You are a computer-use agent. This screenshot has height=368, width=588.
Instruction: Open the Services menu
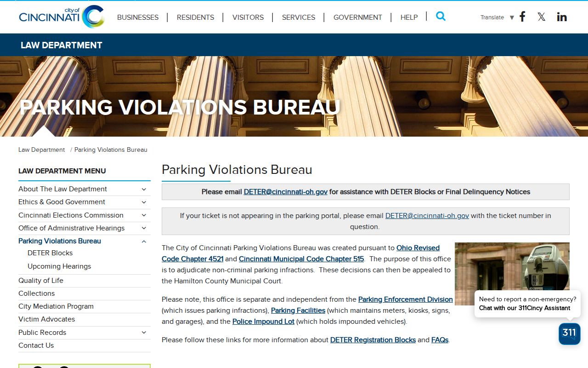pyautogui.click(x=299, y=17)
